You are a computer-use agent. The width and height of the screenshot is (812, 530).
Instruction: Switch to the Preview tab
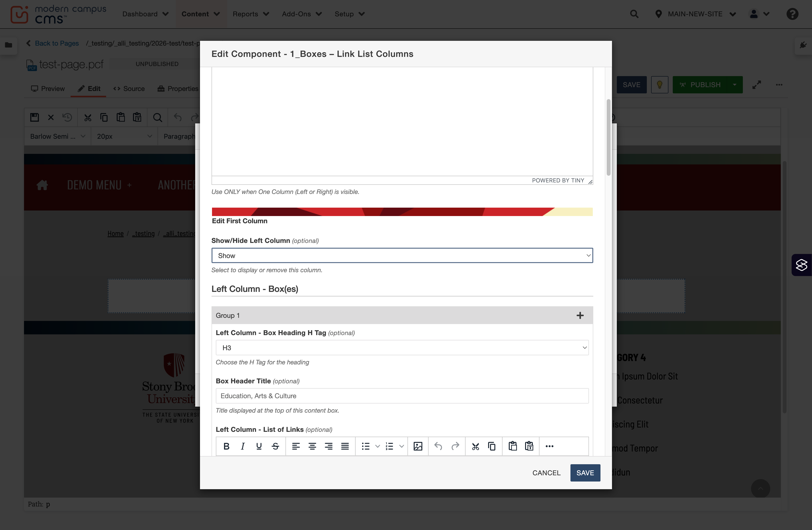click(48, 89)
